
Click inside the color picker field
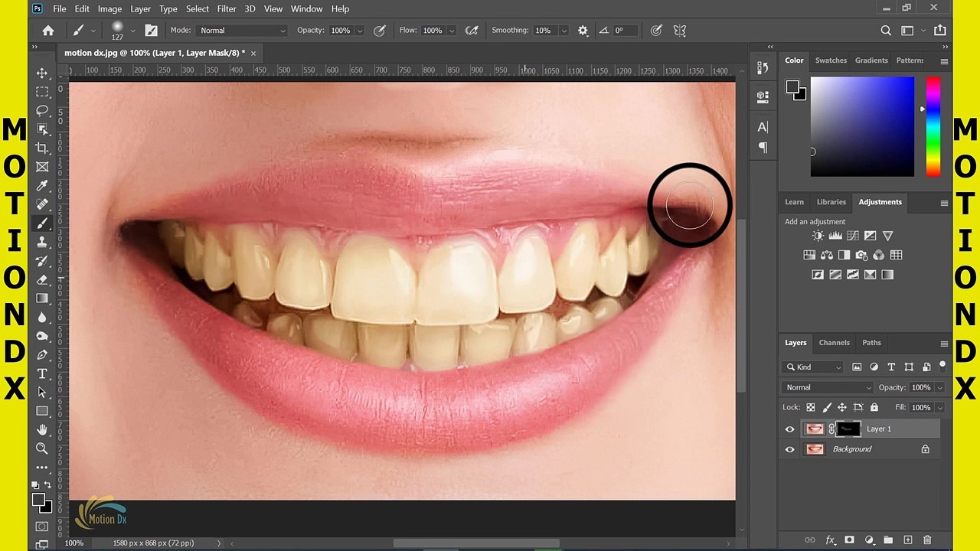[x=862, y=126]
